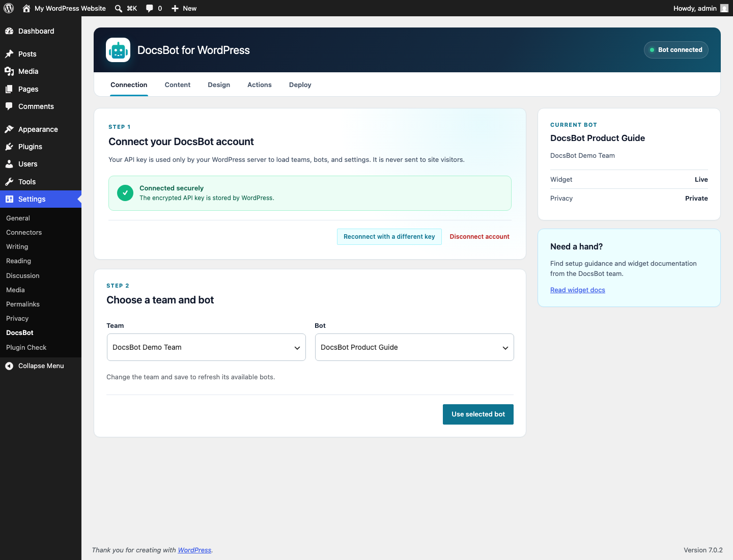733x560 pixels.
Task: Open Plugin Check submenu item
Action: pos(26,347)
